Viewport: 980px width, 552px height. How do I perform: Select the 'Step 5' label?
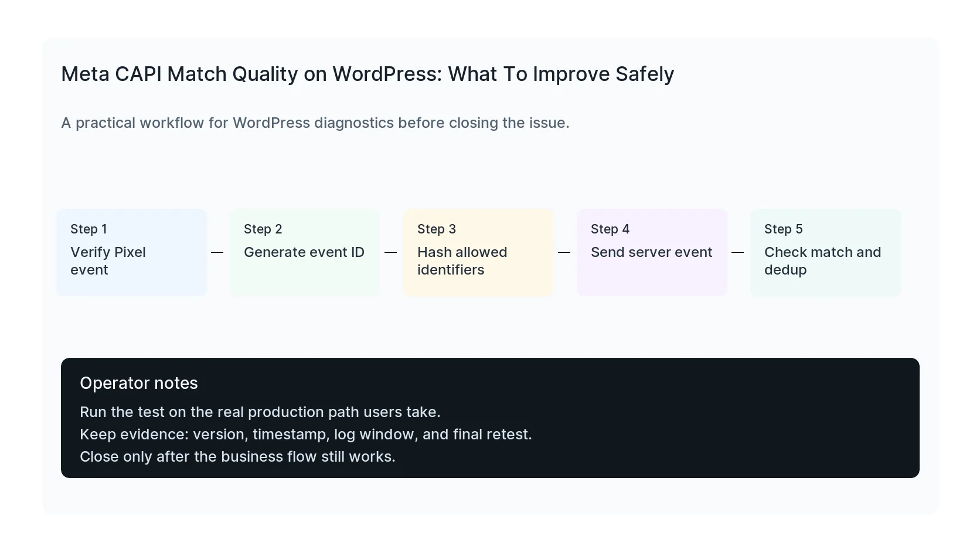pos(784,229)
